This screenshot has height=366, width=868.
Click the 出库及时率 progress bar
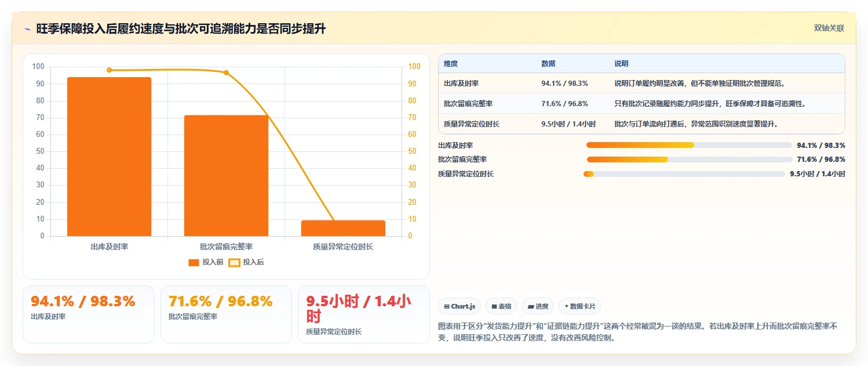(689, 145)
